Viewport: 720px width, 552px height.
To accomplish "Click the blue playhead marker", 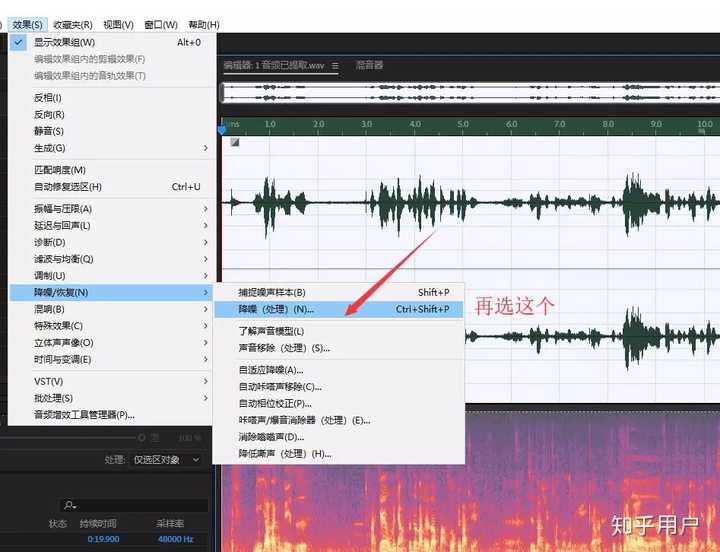I will coord(222,130).
